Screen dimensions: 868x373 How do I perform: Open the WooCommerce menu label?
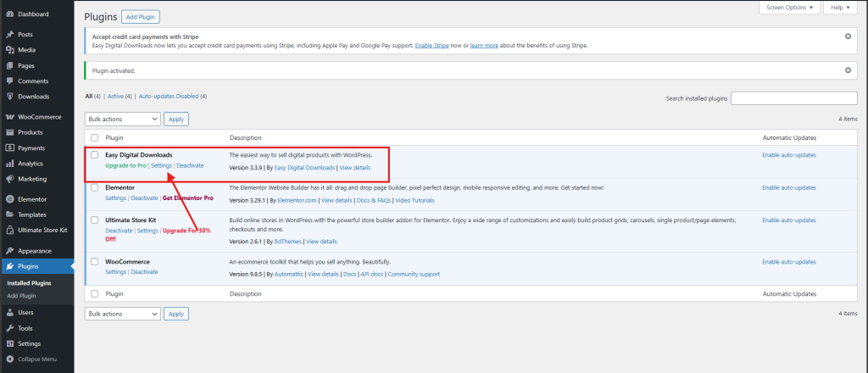(40, 117)
